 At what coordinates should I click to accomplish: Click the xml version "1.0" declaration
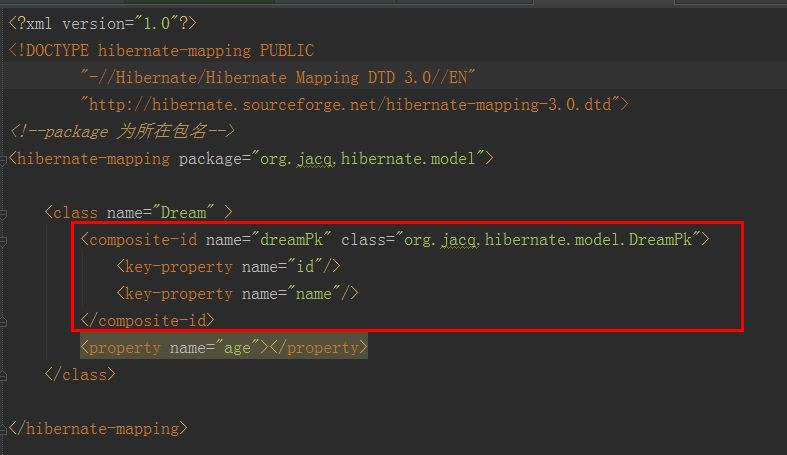click(x=103, y=24)
